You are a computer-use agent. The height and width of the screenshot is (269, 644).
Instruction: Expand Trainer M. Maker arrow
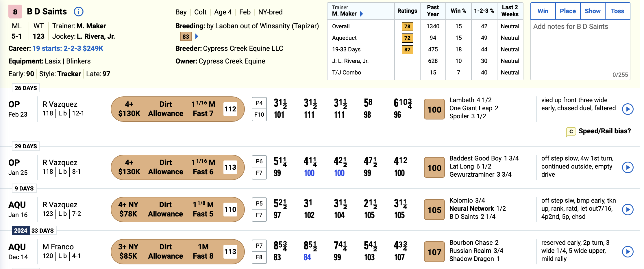361,14
